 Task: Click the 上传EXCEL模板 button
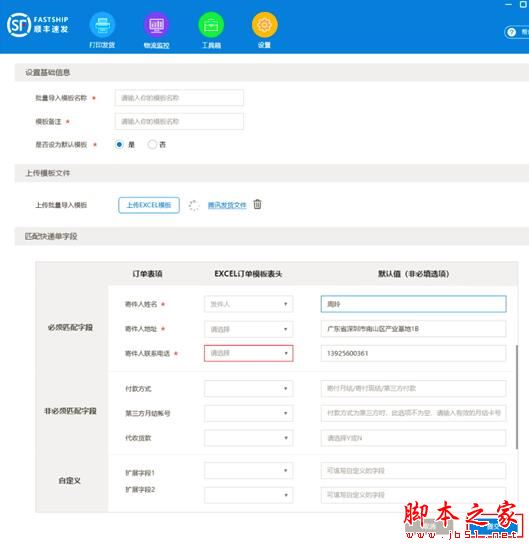point(149,205)
